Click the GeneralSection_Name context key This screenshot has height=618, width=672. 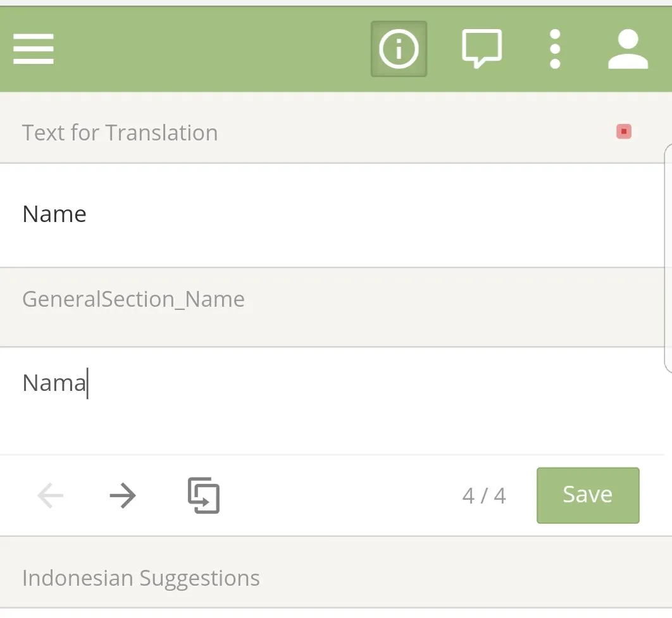point(134,299)
